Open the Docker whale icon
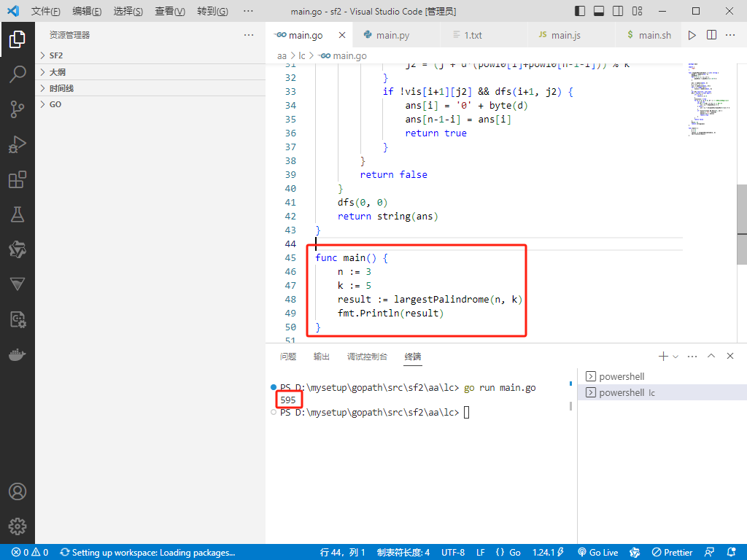747x560 pixels. pyautogui.click(x=18, y=355)
